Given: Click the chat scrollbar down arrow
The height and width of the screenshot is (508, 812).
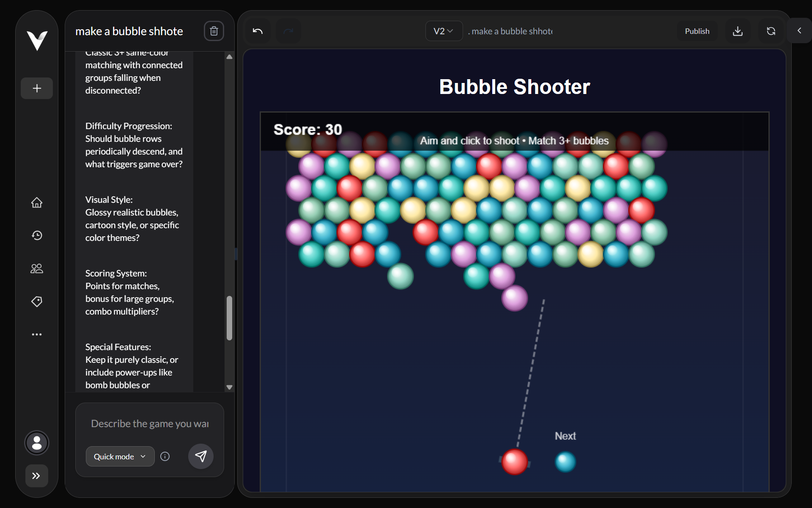Looking at the screenshot, I should pos(229,387).
